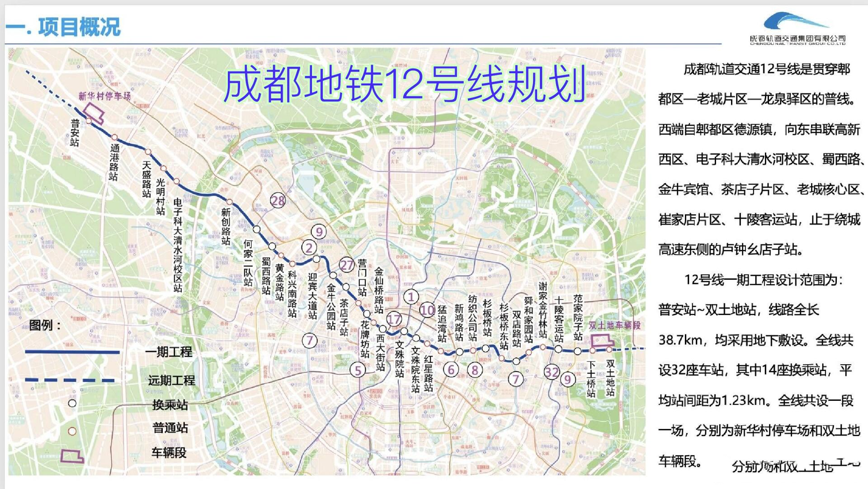Screen dimensions: 868x489
Task: Click the 茶店子站 station label
Action: (x=344, y=317)
